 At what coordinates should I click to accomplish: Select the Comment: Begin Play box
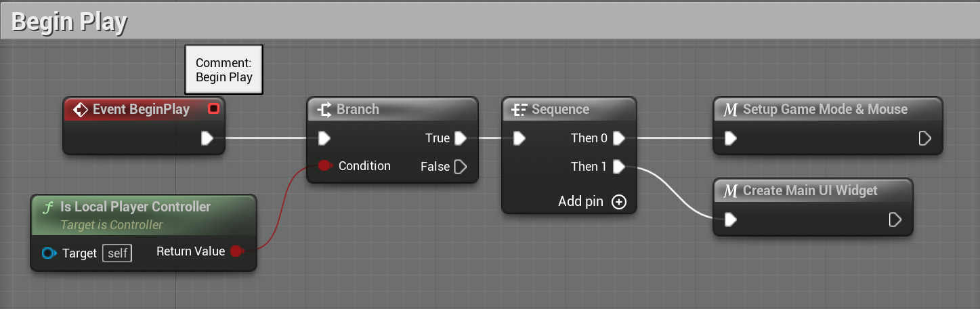point(223,70)
